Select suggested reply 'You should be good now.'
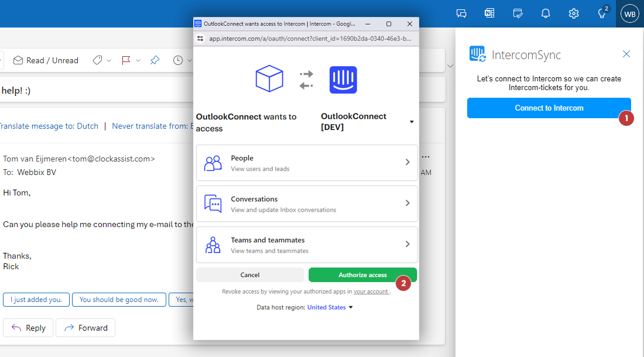The width and height of the screenshot is (644, 357). click(x=119, y=300)
